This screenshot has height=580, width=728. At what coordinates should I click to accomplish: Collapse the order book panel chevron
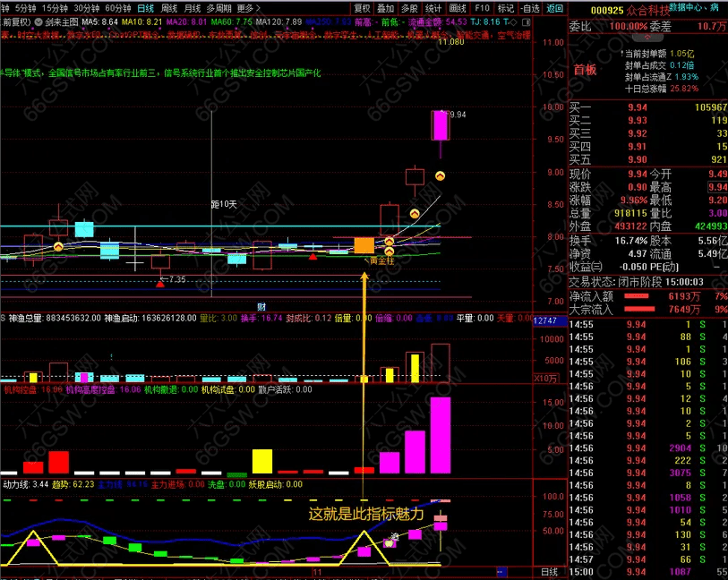pyautogui.click(x=647, y=37)
